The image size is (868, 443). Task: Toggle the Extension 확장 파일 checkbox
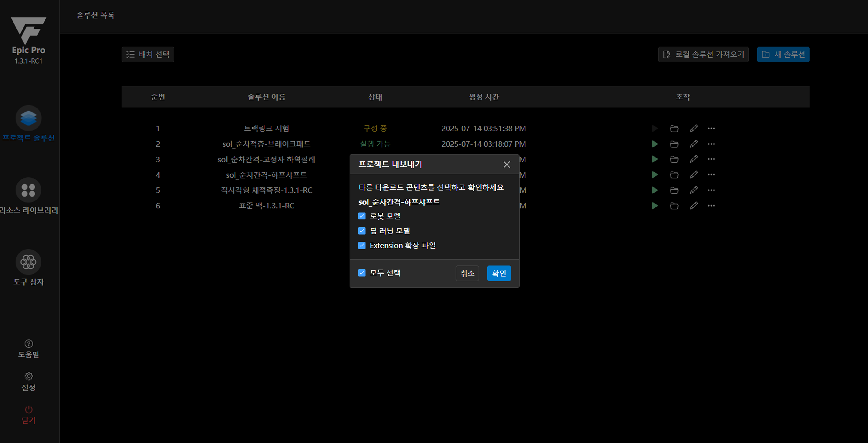tap(362, 245)
